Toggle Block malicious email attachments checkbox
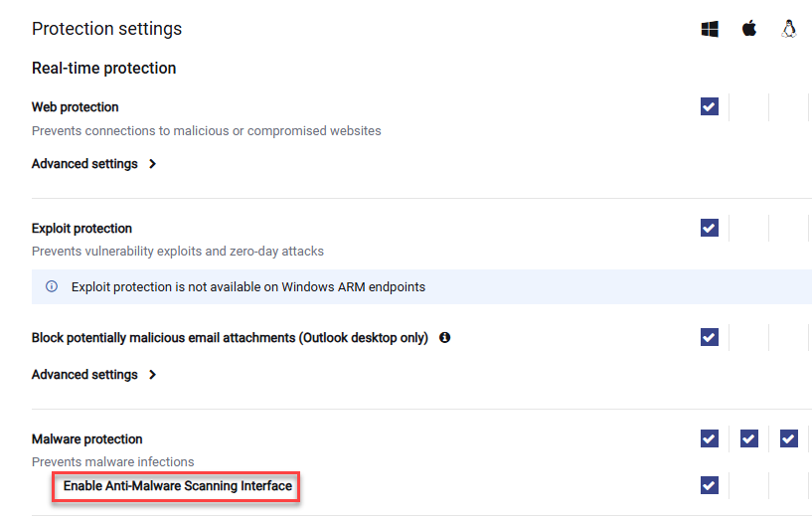Image resolution: width=812 pixels, height=521 pixels. (x=710, y=337)
